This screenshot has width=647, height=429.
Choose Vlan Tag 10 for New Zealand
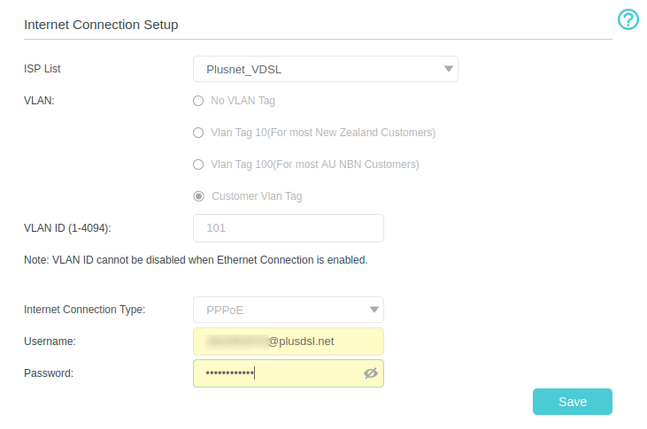199,133
